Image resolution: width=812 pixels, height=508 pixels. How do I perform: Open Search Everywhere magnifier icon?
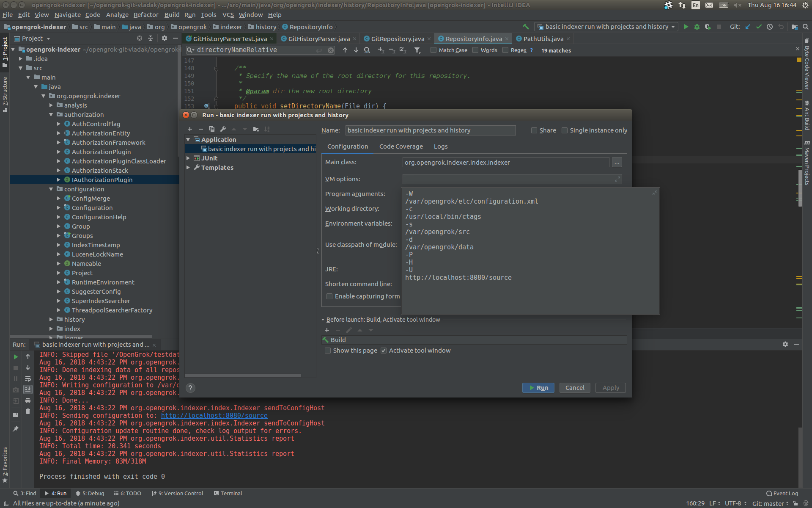pos(804,27)
